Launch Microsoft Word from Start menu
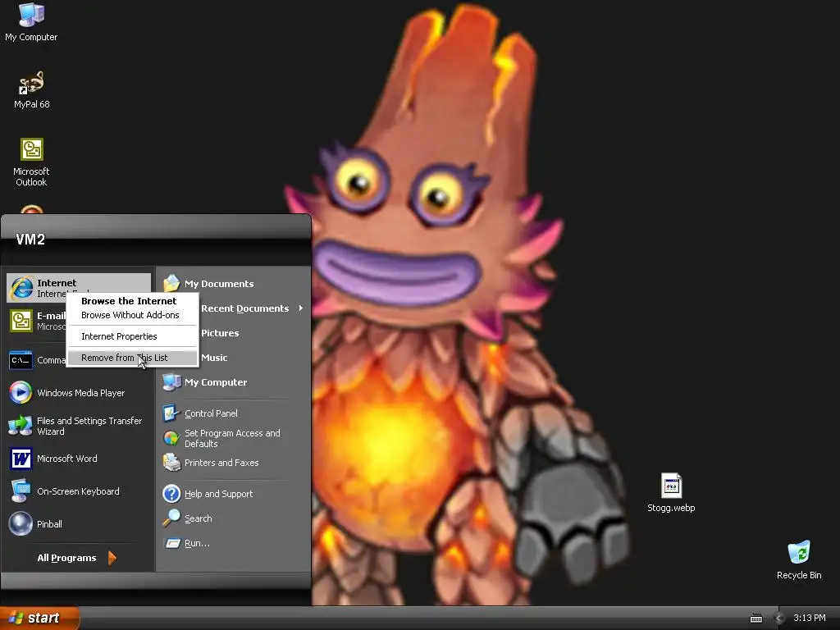Screen dimensions: 840x630 click(x=79, y=459)
